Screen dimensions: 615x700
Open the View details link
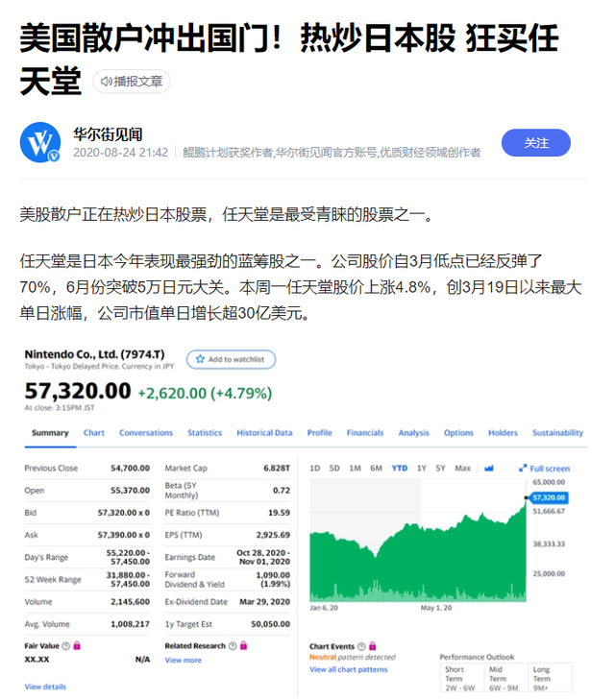tap(45, 687)
